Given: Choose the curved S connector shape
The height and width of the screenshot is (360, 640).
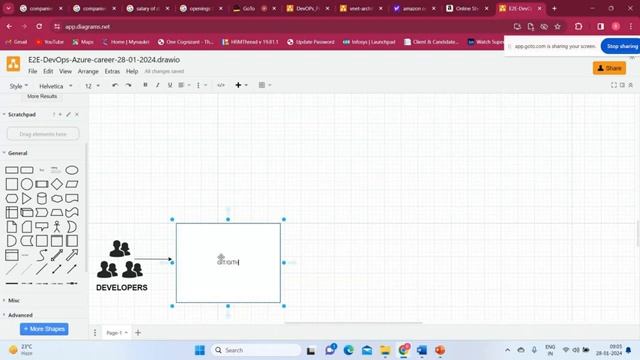Looking at the screenshot, I should point(42,255).
